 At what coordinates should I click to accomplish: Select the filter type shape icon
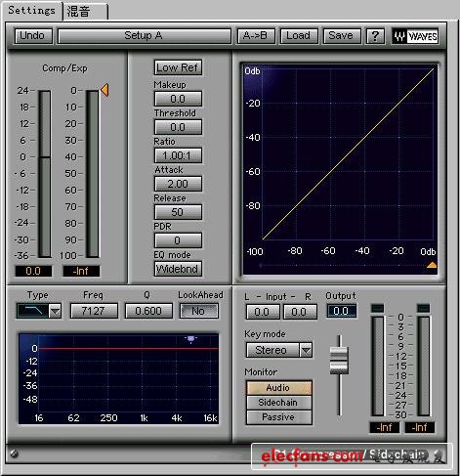[33, 311]
